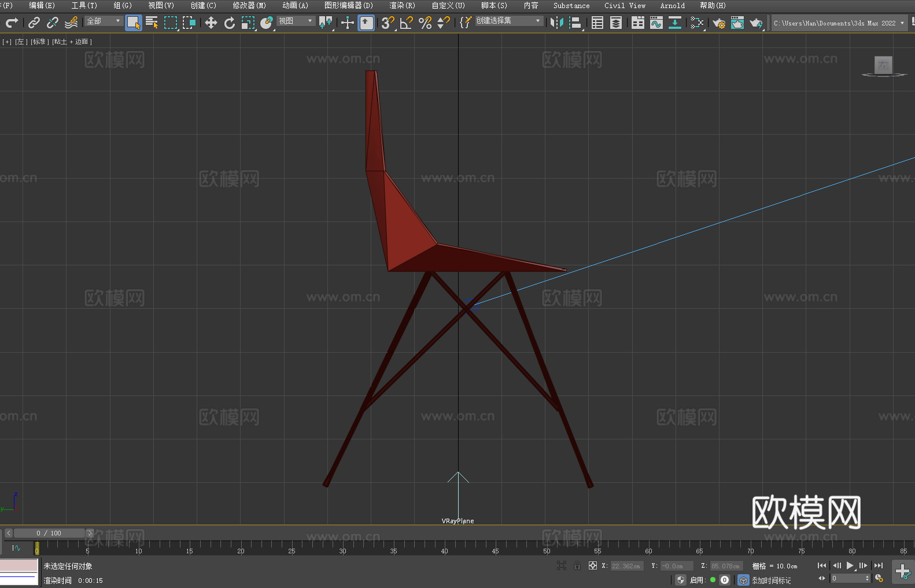Viewport: 915px width, 588px height.
Task: Click the ViewCube face
Action: pyautogui.click(x=883, y=65)
